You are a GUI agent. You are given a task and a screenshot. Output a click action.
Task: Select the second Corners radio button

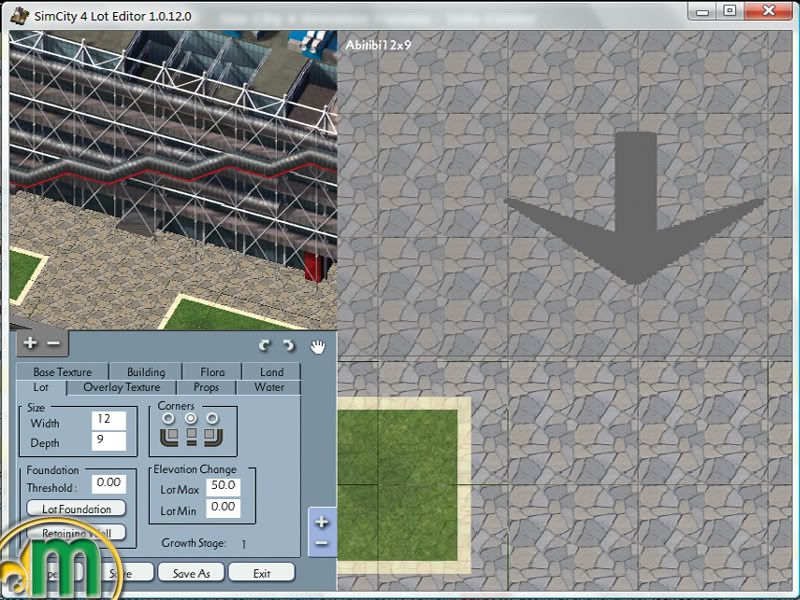click(190, 419)
